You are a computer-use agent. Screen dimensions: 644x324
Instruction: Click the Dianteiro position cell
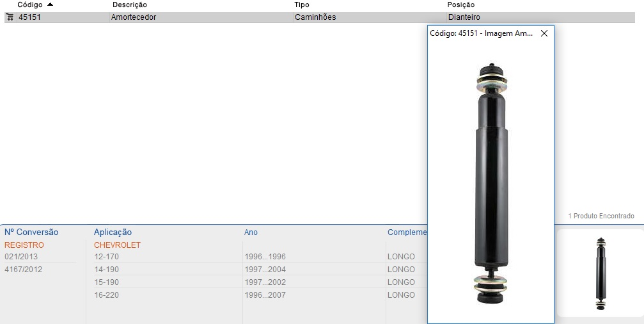click(x=464, y=17)
